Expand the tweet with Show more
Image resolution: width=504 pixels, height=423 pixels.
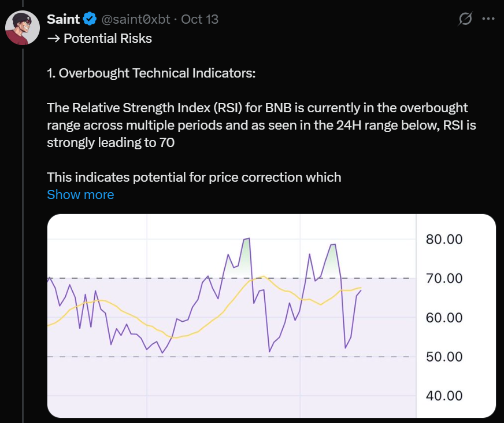click(80, 194)
